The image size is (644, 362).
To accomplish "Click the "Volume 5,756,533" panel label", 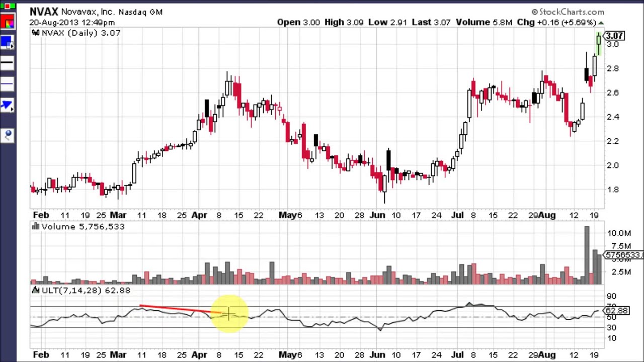I will (83, 227).
